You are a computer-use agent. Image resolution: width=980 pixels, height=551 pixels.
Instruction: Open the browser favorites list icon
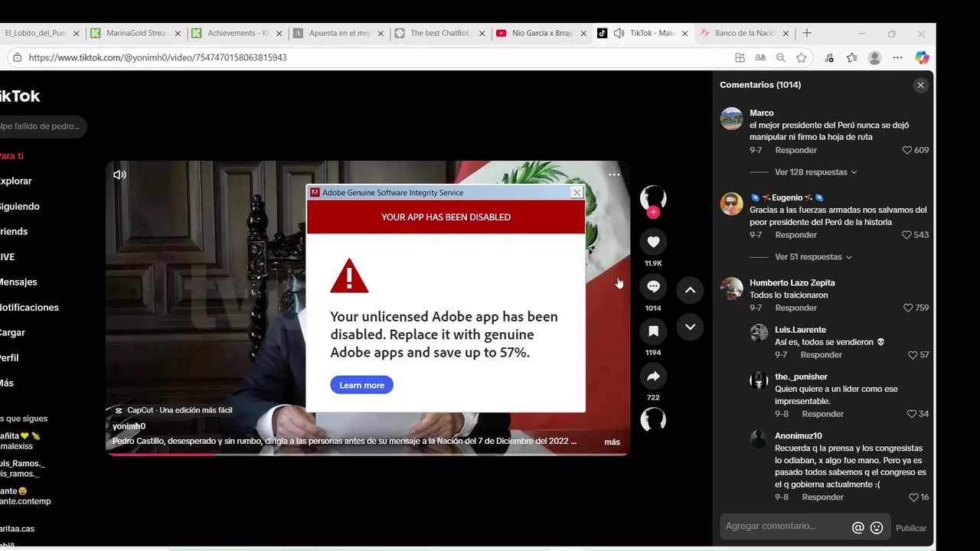(851, 57)
